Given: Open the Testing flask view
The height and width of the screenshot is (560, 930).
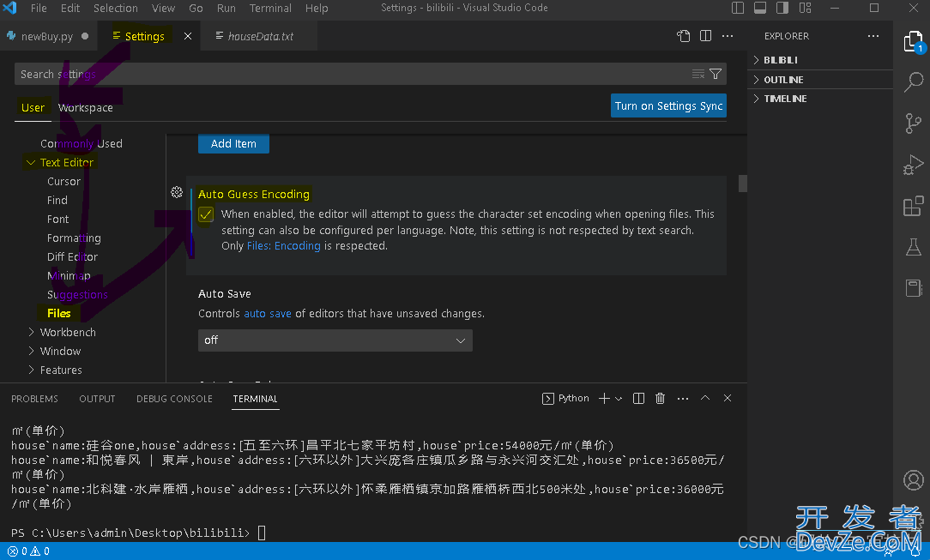Looking at the screenshot, I should (914, 247).
